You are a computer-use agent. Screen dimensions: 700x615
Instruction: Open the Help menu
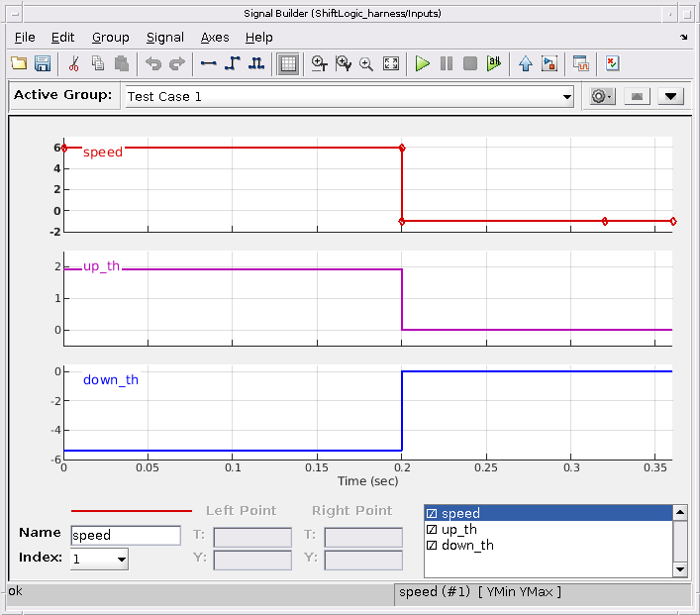(x=259, y=38)
